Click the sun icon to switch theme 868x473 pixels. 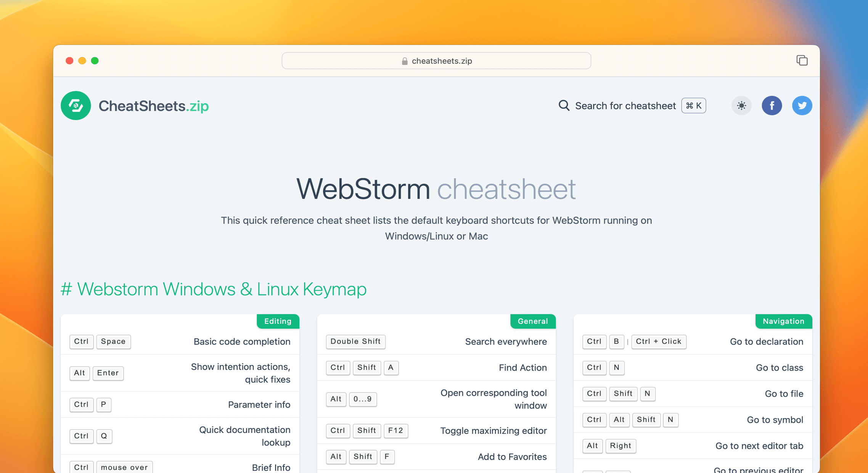[741, 106]
